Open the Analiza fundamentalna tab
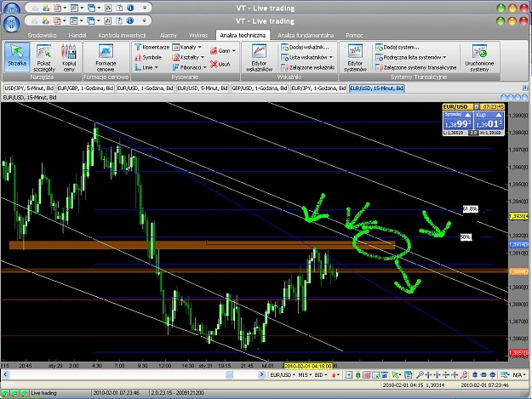 tap(306, 35)
